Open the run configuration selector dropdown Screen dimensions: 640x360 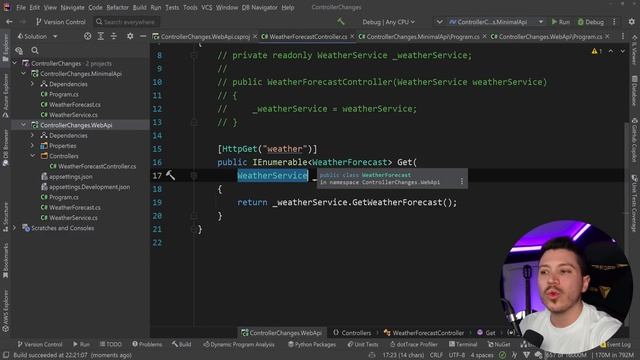coord(496,22)
